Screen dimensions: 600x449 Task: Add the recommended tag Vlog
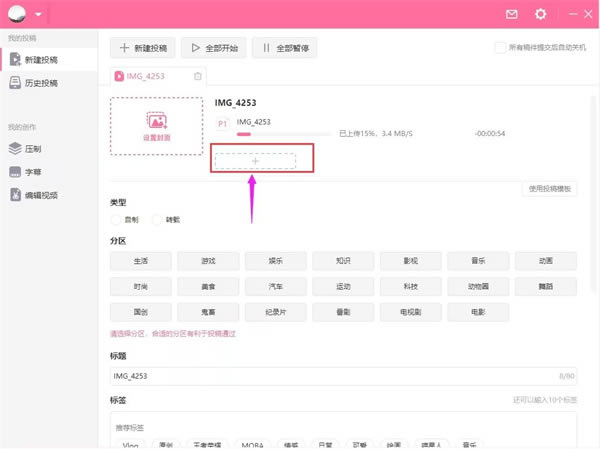tap(130, 445)
